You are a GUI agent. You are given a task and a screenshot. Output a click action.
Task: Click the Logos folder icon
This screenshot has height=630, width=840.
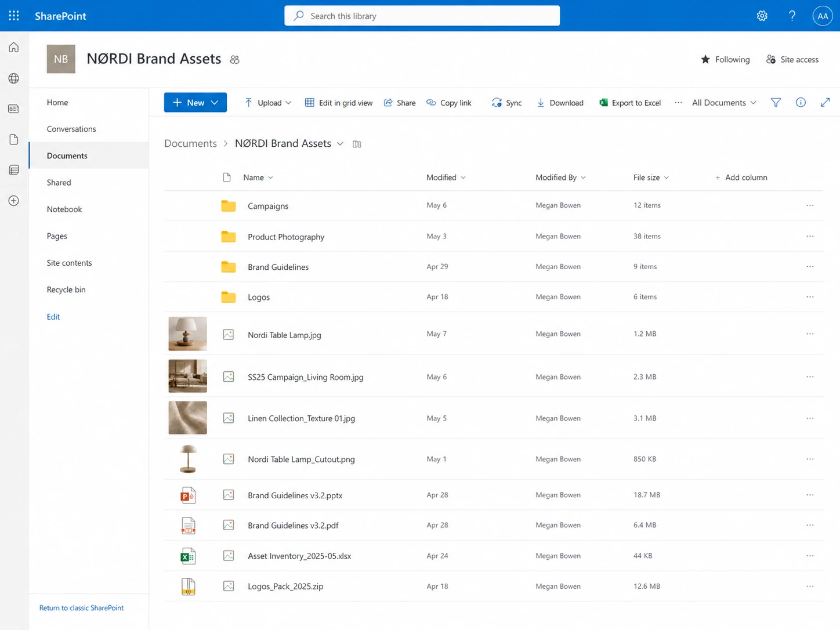[229, 297]
